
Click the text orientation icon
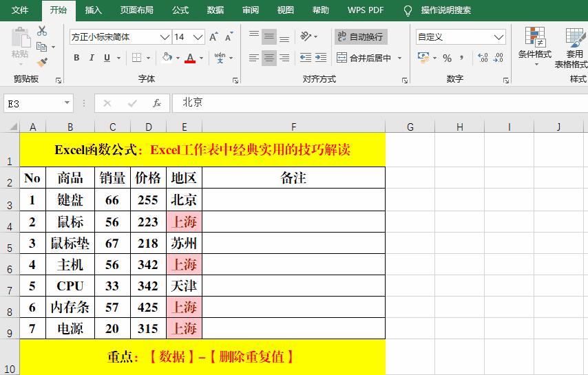306,36
